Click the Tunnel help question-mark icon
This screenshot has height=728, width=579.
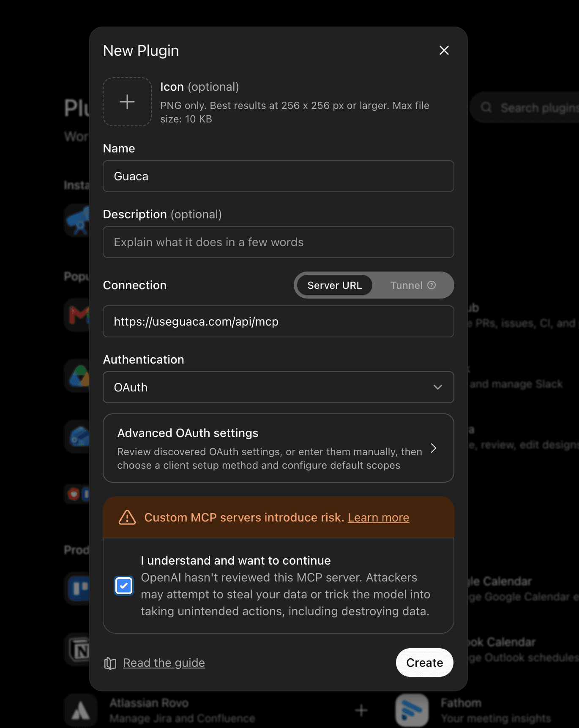pos(432,285)
